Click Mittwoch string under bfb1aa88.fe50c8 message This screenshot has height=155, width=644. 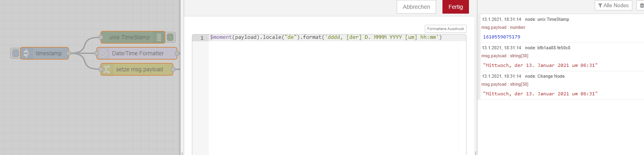click(540, 65)
